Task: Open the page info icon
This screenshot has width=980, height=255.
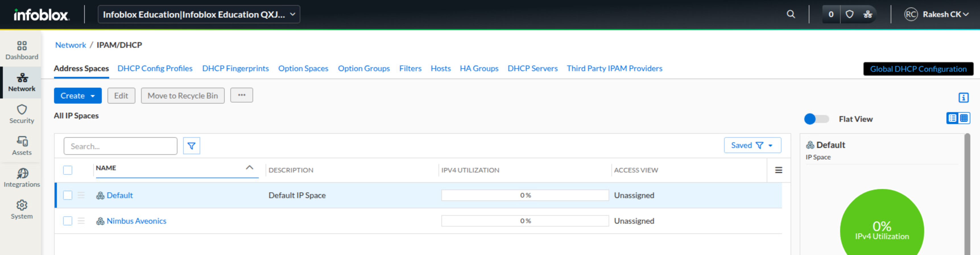Action: (963, 97)
